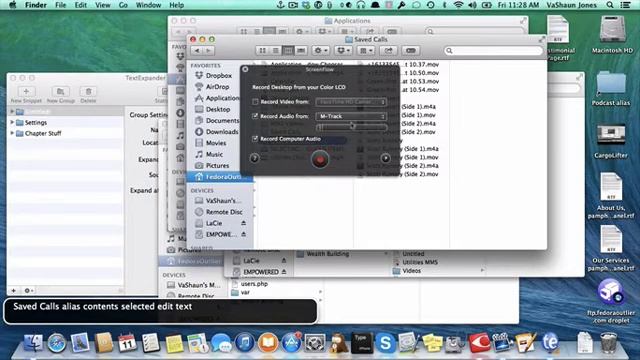Open Movies in Saved Calls sidebar

coord(216,143)
